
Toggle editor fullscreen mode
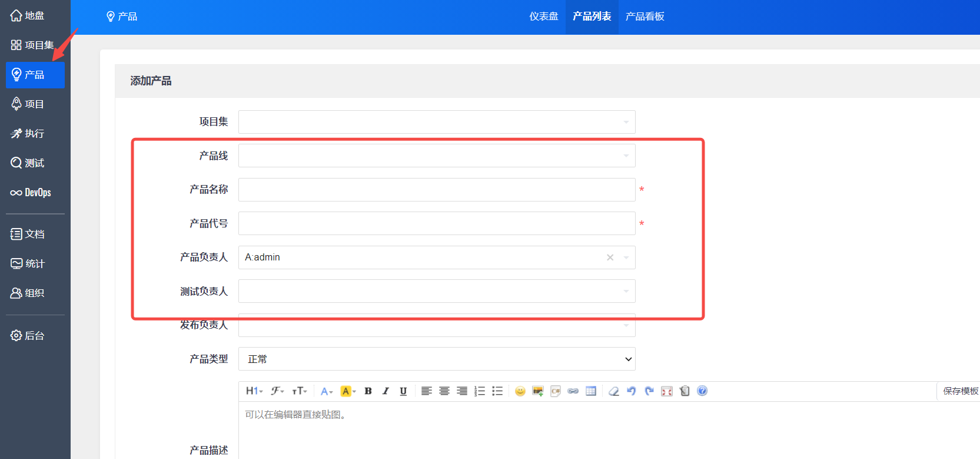[667, 391]
